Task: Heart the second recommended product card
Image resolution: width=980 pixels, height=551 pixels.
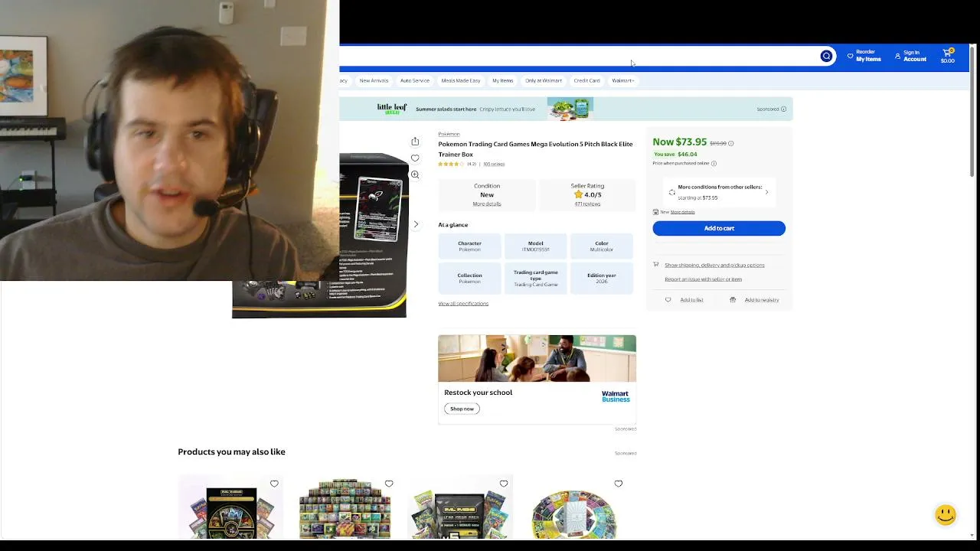Action: [389, 484]
